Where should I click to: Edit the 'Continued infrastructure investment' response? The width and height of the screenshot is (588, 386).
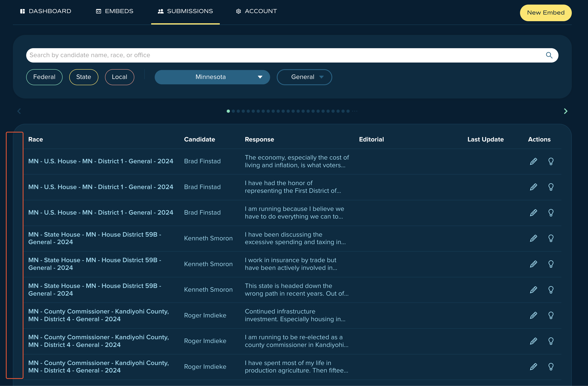(533, 315)
